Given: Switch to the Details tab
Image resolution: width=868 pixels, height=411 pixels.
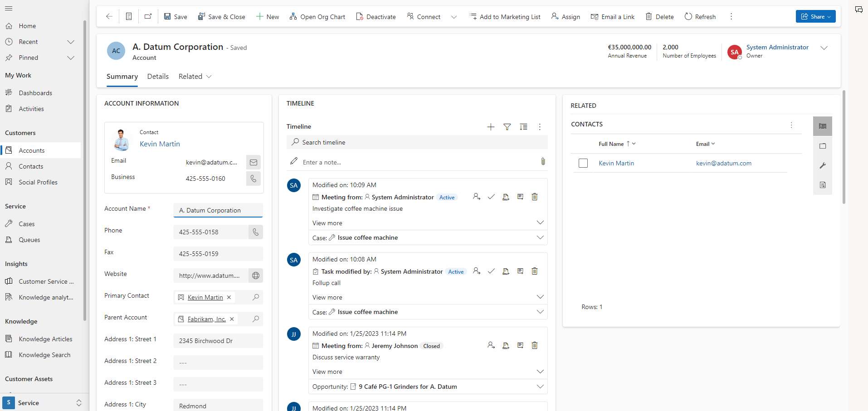Looking at the screenshot, I should click(x=157, y=76).
